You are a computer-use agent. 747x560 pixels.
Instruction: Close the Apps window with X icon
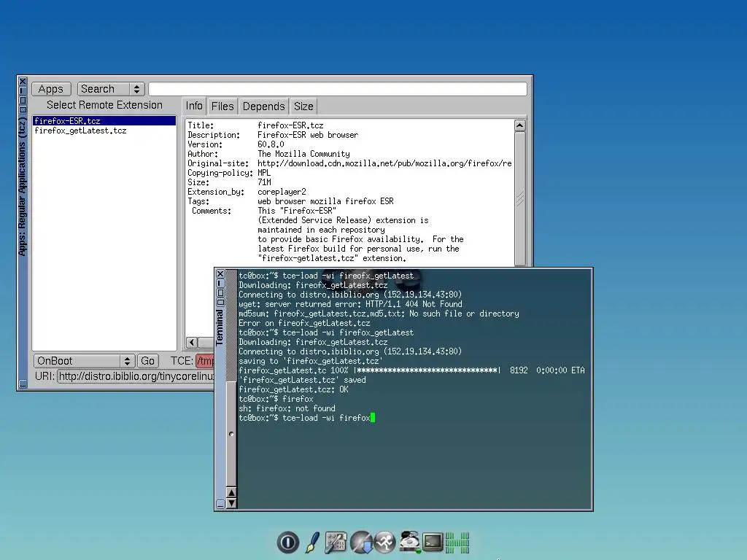[x=23, y=82]
